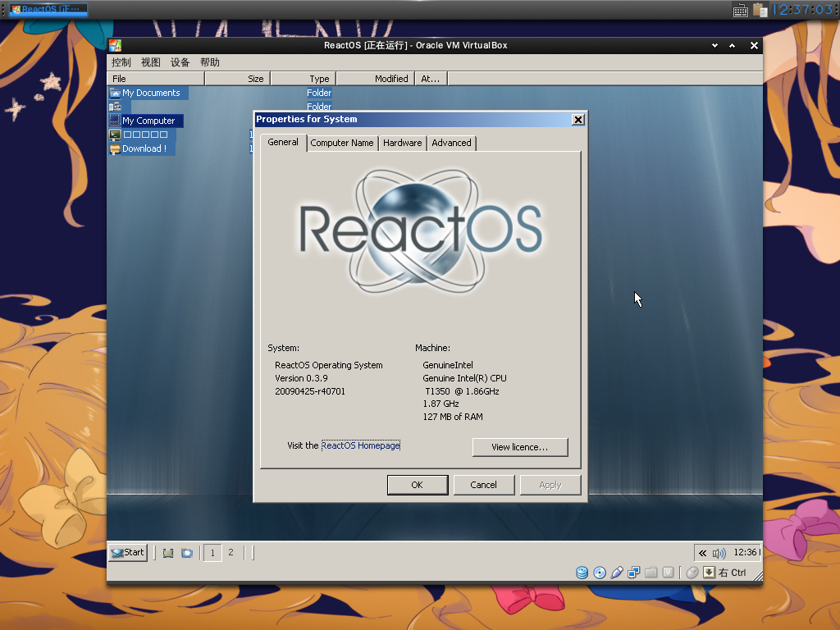Open the 设备 menu in VirtualBox
This screenshot has height=630, width=840.
coord(180,62)
